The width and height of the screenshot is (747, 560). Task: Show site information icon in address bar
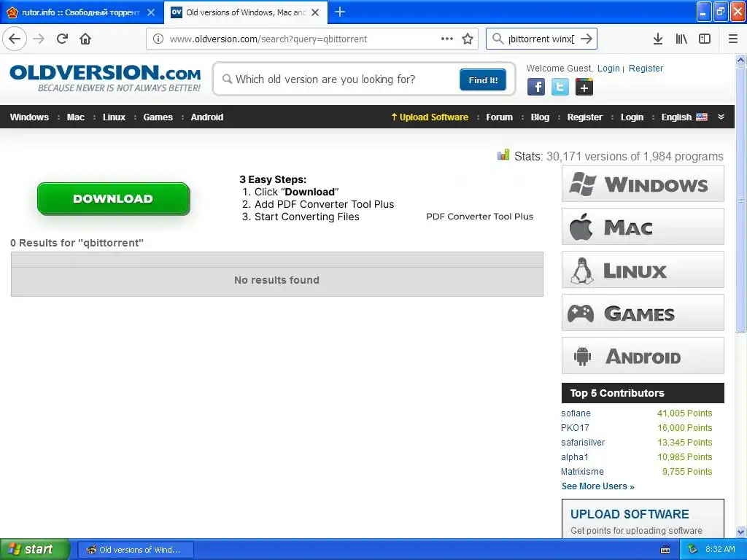tap(158, 39)
